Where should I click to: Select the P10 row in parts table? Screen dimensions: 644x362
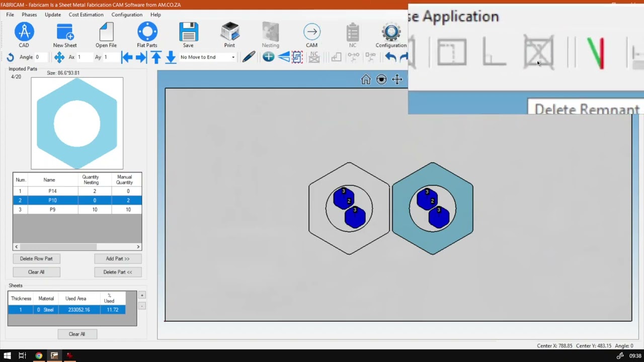[x=77, y=200]
